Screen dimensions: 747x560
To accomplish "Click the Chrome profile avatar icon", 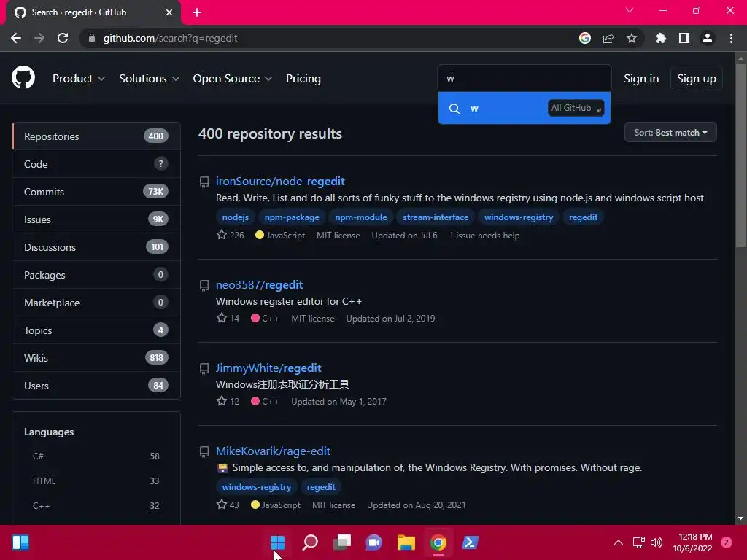I will point(708,38).
